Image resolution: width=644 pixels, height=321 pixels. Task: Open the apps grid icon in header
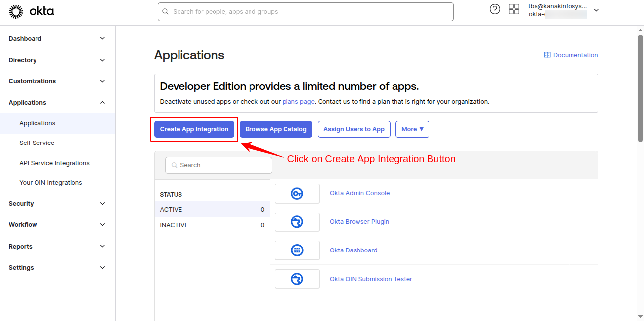[x=514, y=9]
